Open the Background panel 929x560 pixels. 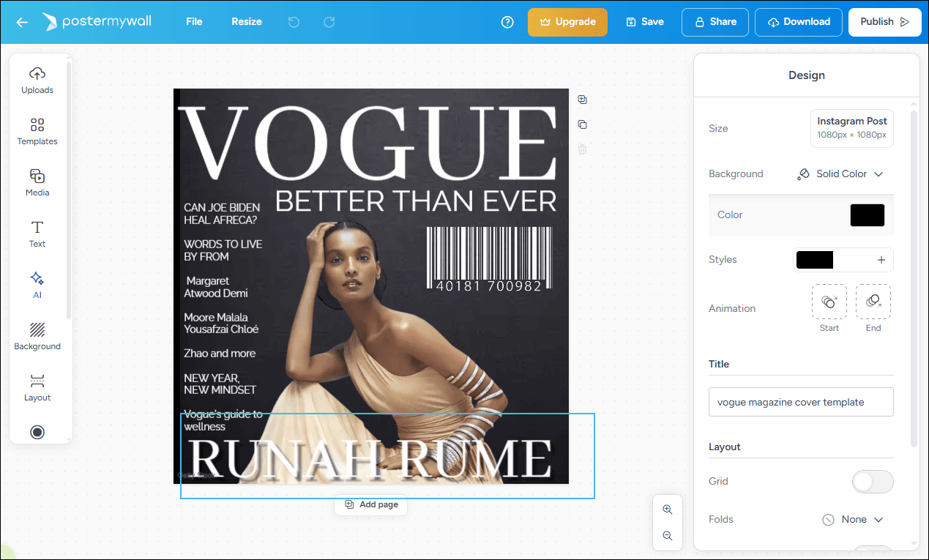37,335
